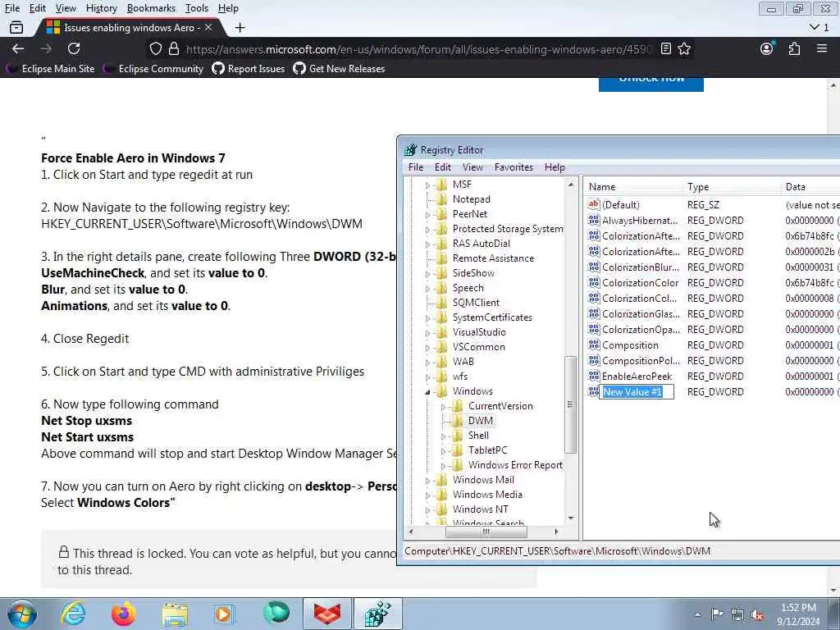Open the Windows Start orb
840x630 pixels.
coord(22,614)
